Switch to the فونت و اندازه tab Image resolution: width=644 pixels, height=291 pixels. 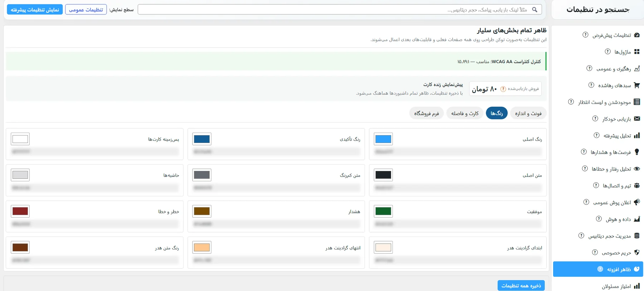[528, 113]
